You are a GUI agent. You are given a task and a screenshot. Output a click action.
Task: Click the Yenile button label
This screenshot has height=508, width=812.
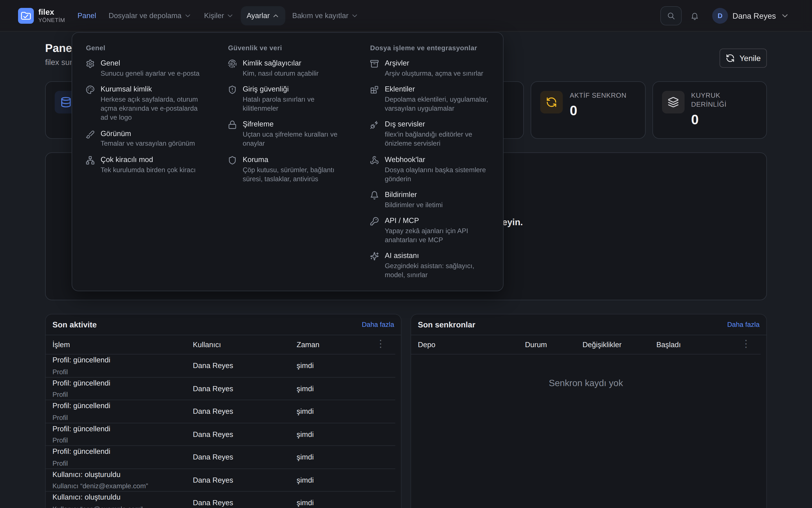click(750, 58)
